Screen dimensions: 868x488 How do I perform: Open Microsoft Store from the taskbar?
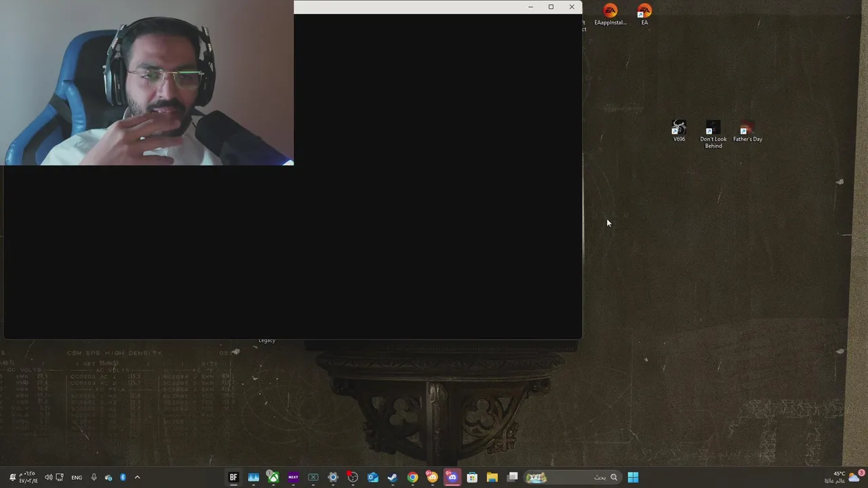tap(472, 477)
